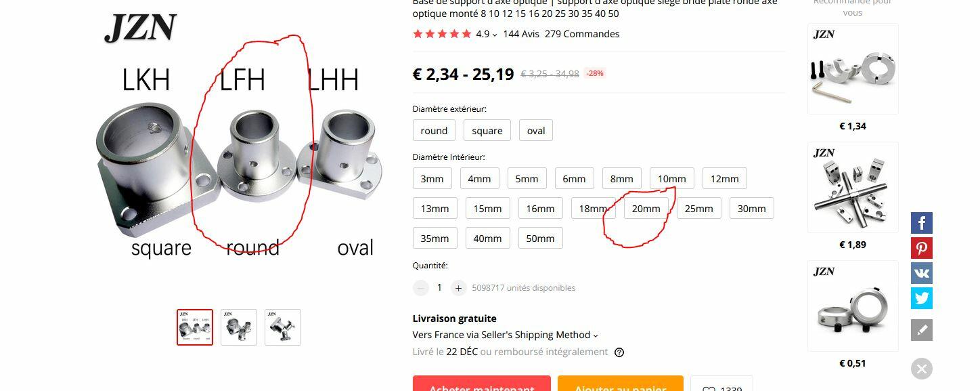Choose square outer diameter option
Viewport: 980px width, 391px height.
(487, 131)
